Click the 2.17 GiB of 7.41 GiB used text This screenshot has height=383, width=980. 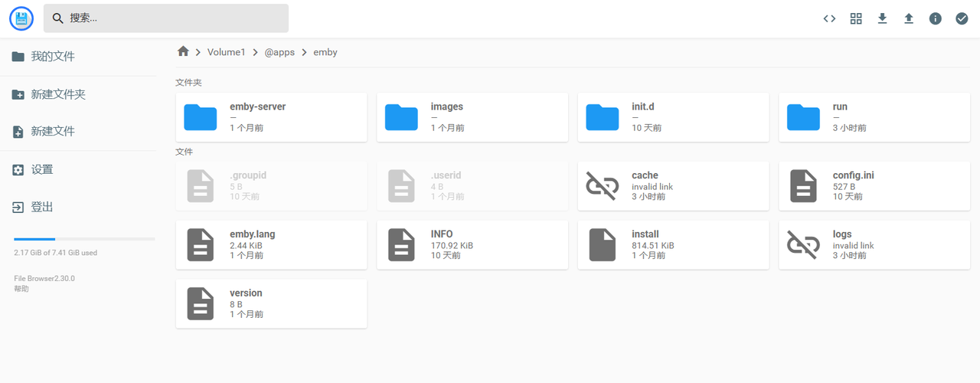(55, 253)
